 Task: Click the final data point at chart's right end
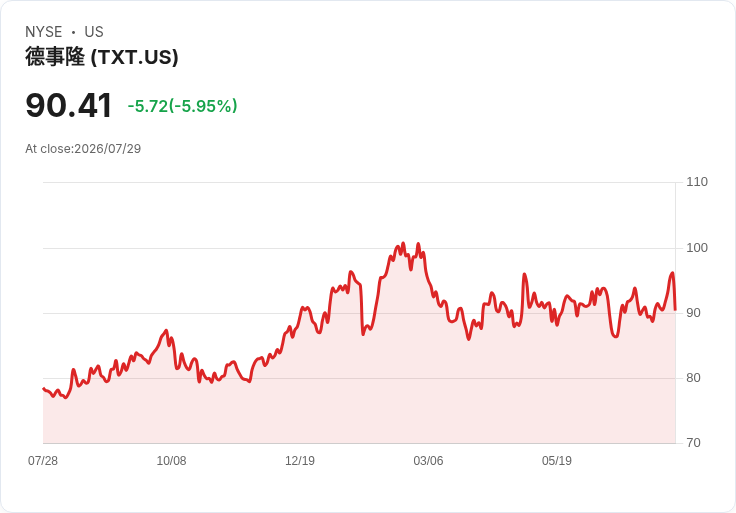[x=675, y=310]
